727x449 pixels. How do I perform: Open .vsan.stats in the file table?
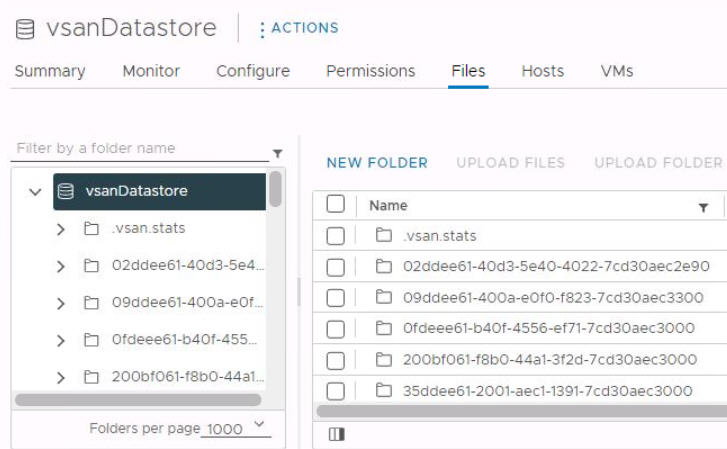point(440,236)
